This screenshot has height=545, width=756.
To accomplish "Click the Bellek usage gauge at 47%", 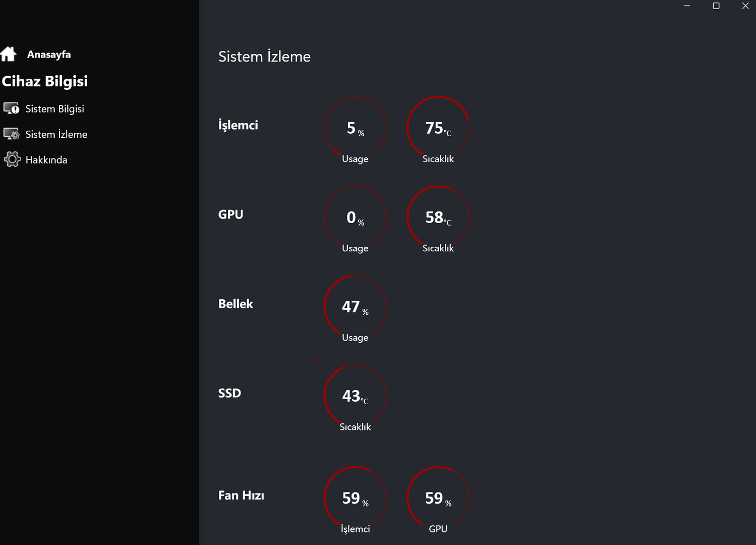I will (355, 306).
